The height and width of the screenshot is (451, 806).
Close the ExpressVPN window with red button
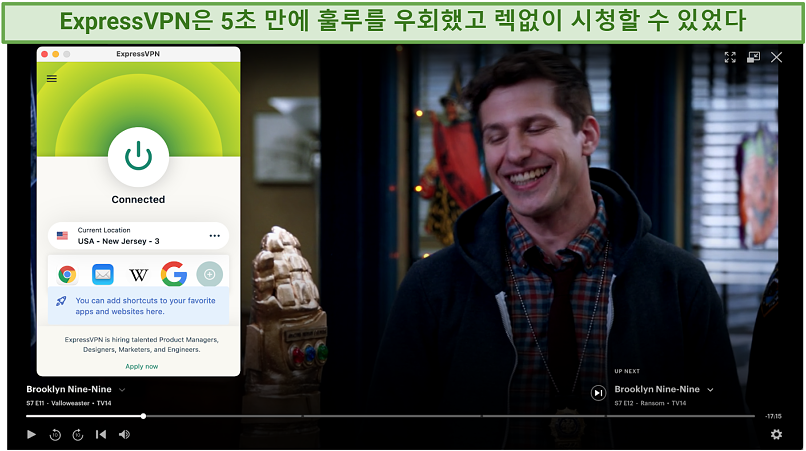tap(45, 54)
